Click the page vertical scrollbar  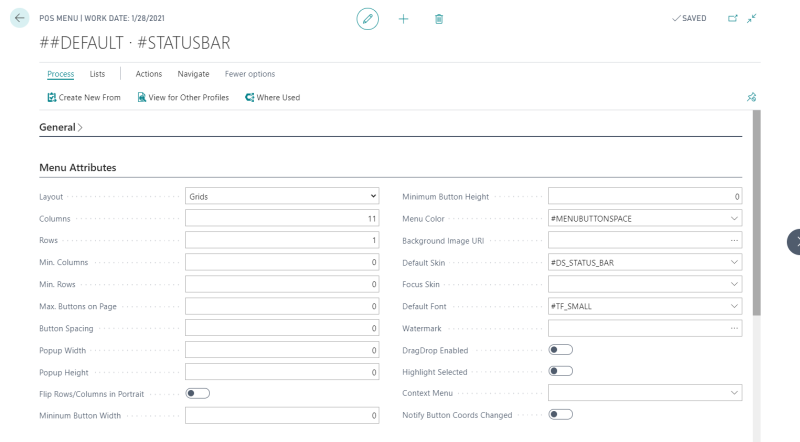(757, 212)
